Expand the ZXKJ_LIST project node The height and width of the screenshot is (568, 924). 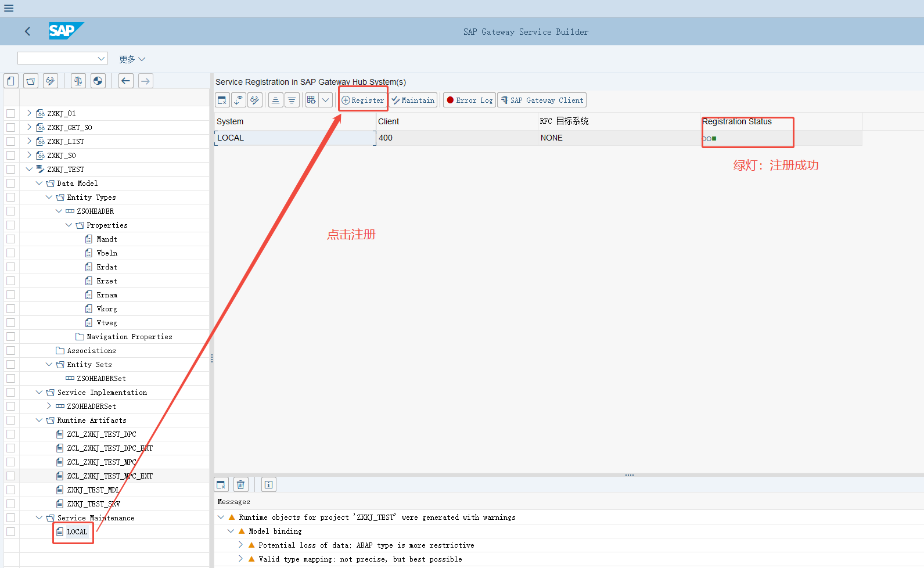point(29,141)
